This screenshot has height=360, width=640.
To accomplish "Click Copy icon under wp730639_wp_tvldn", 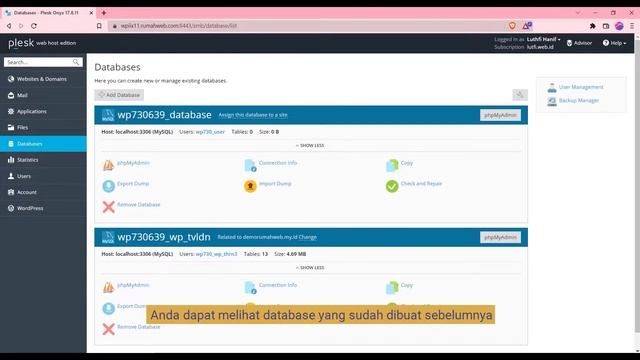I will coord(392,287).
